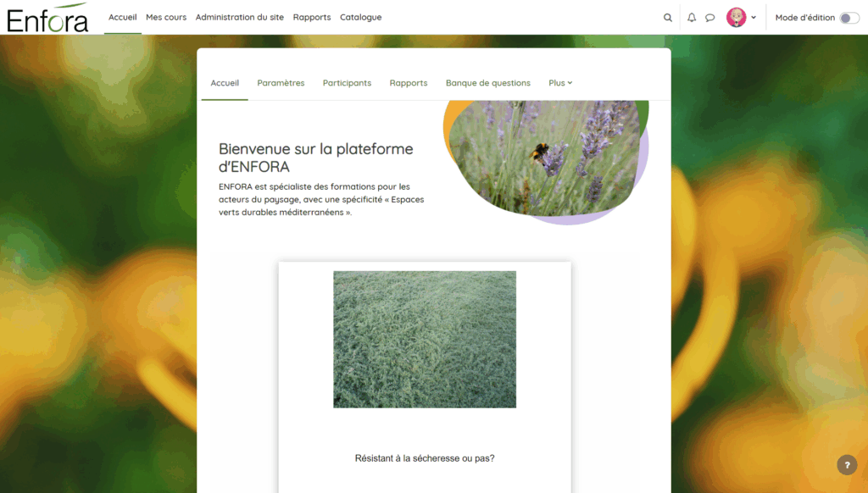
Task: Open Administration du site menu
Action: click(x=240, y=17)
